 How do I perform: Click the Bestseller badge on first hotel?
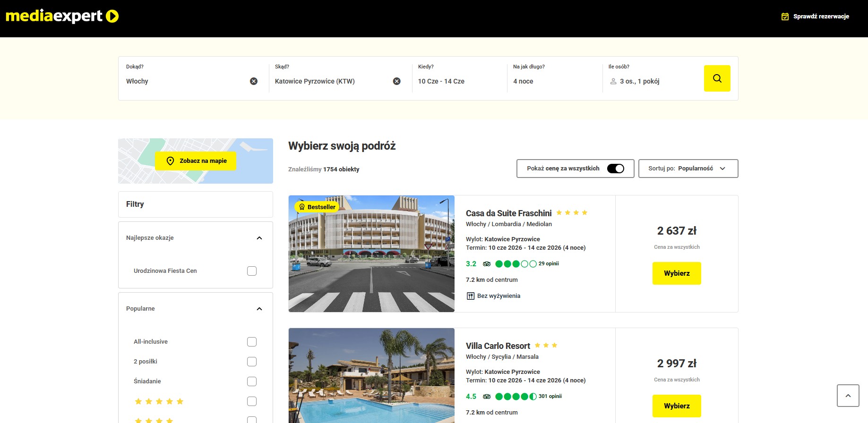point(317,207)
